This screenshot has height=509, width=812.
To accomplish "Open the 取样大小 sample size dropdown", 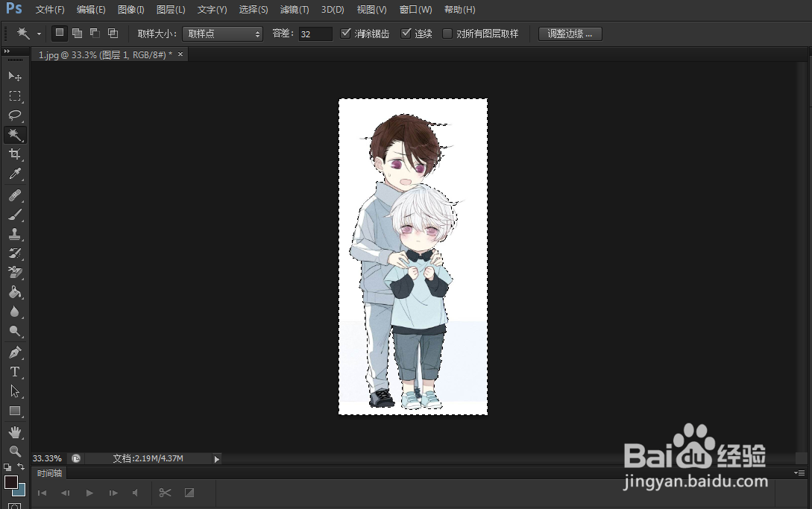I will click(x=223, y=34).
